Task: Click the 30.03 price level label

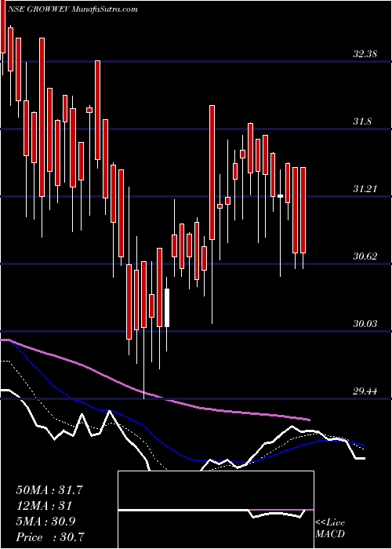Action: [365, 324]
